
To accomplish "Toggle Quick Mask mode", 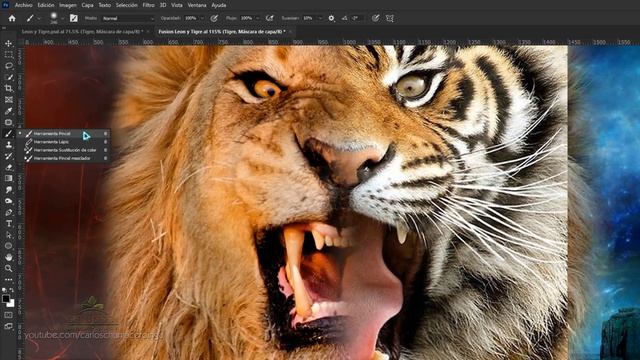I will coord(9,315).
